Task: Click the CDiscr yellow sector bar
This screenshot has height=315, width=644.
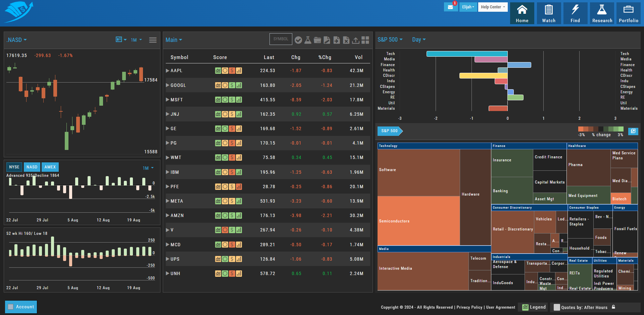Action: [x=483, y=75]
